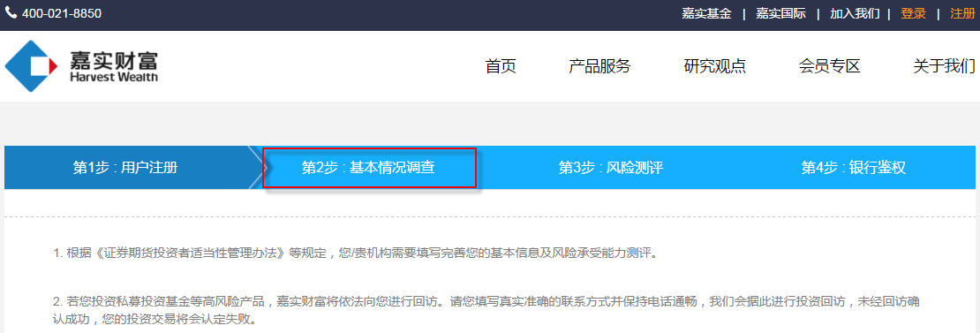Image resolution: width=980 pixels, height=333 pixels.
Task: Click the 登录 login link
Action: point(913,14)
